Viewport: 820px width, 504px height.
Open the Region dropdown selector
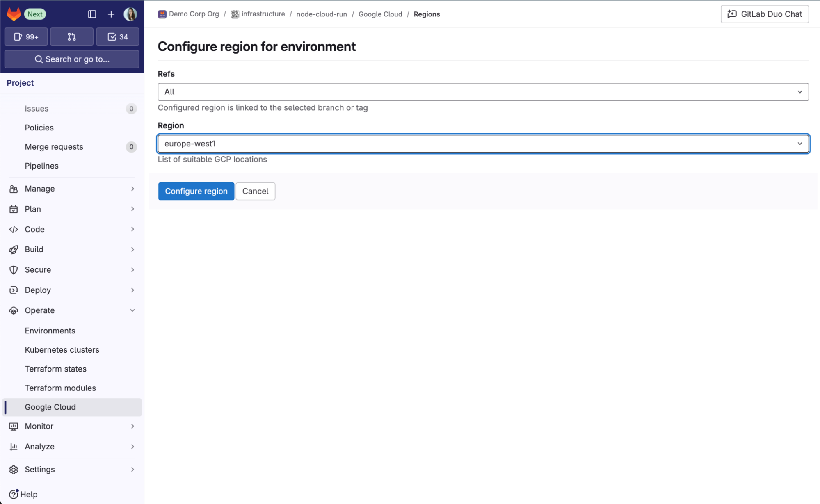pos(483,144)
